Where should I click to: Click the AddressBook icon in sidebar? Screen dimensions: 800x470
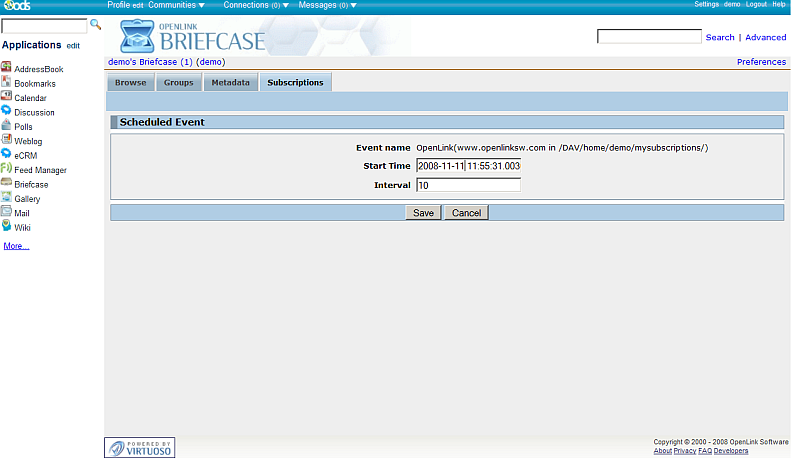pos(6,69)
